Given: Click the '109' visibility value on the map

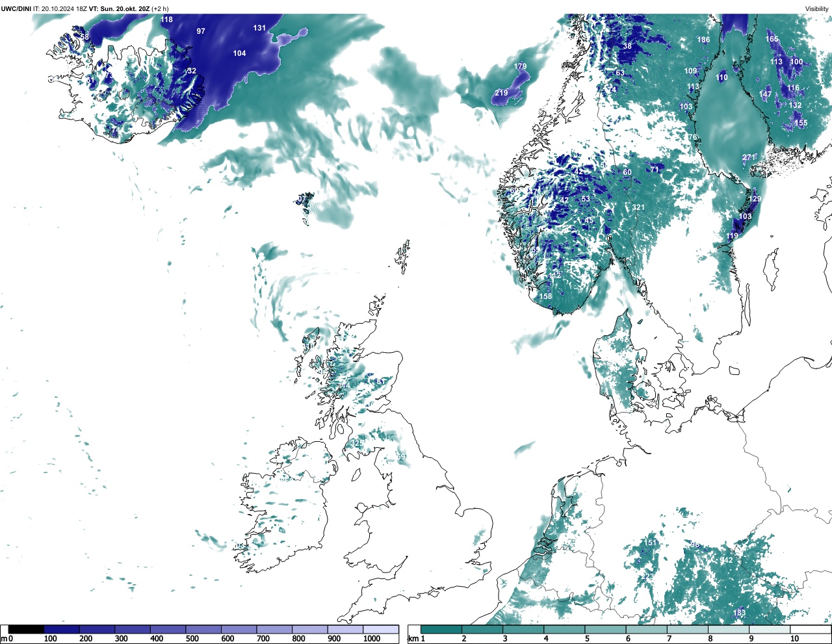Looking at the screenshot, I should 690,71.
